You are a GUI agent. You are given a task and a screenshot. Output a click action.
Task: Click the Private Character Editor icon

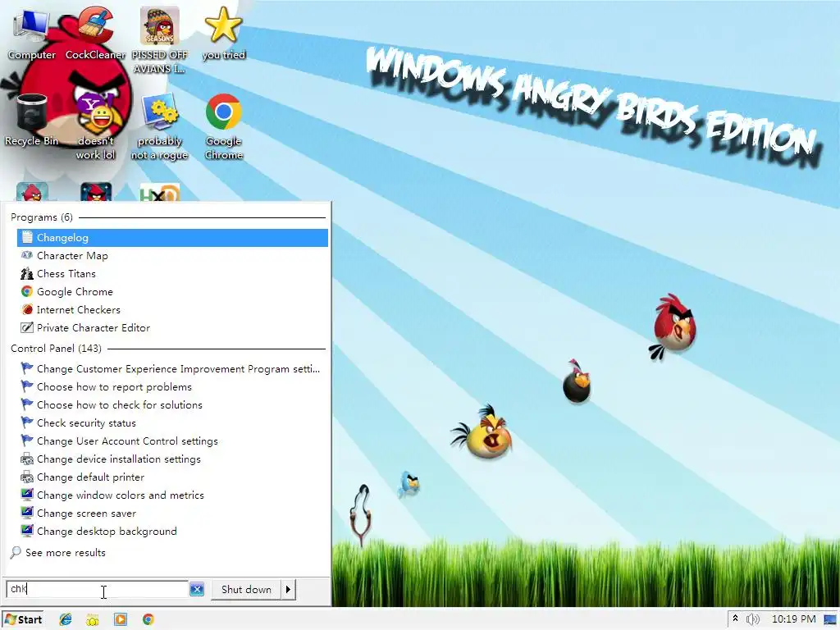pos(27,327)
